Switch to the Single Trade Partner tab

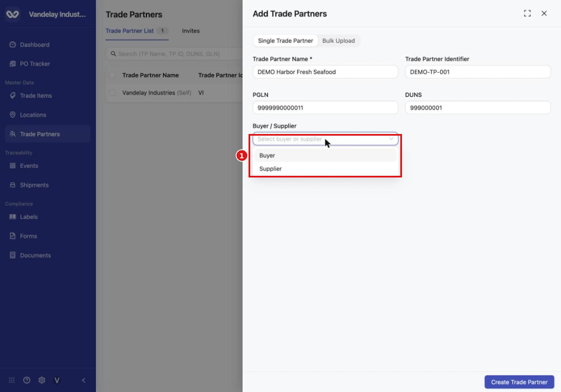[285, 41]
